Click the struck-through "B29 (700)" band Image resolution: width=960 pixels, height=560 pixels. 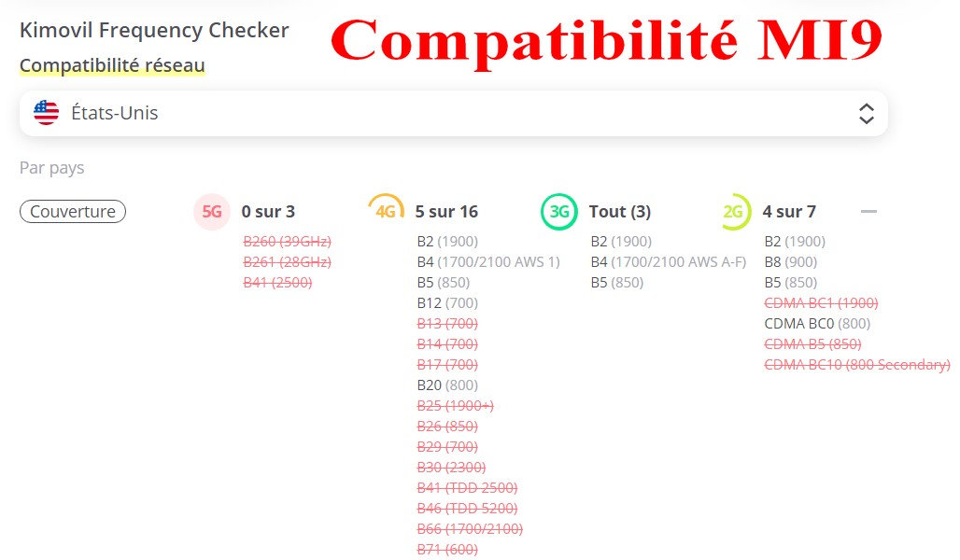point(447,447)
